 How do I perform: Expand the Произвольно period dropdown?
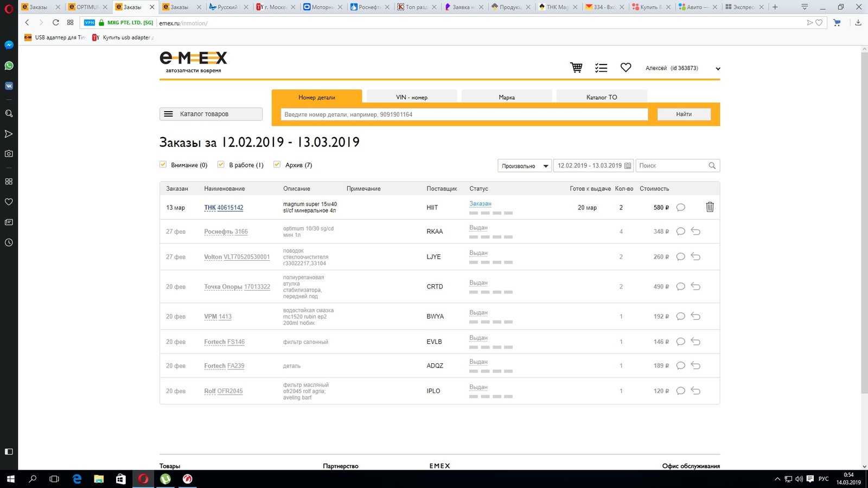click(525, 166)
